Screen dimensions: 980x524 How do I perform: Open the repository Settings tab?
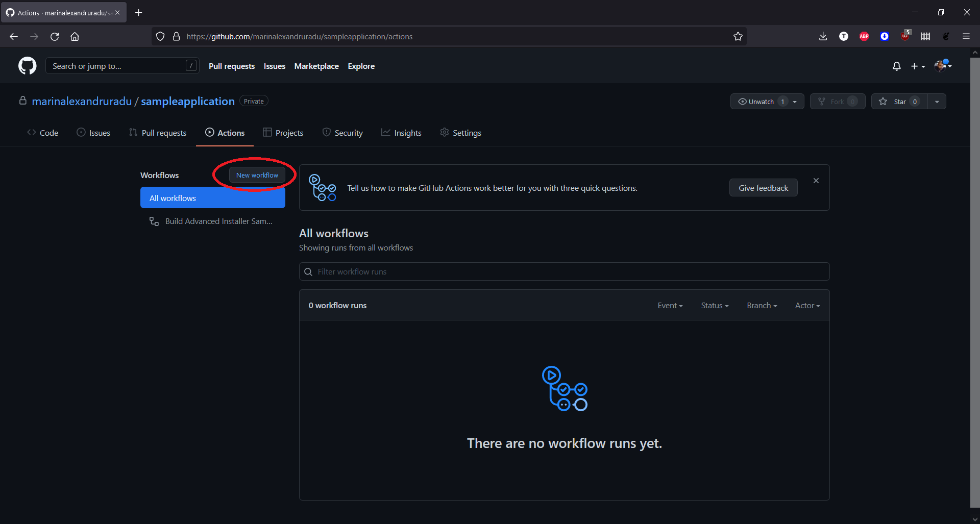pyautogui.click(x=460, y=133)
